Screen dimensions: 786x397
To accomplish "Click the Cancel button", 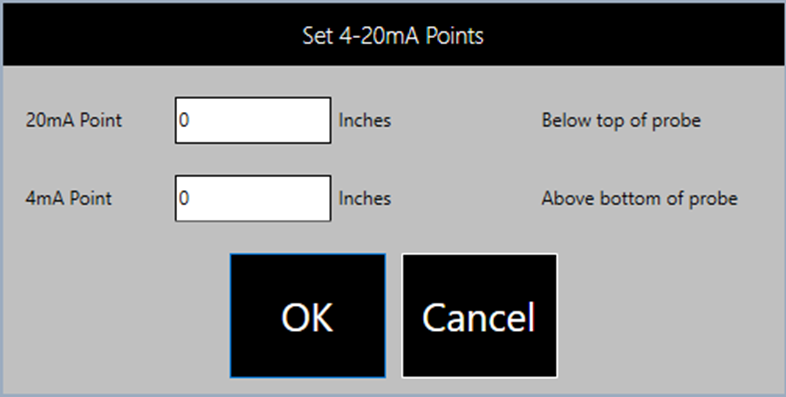I will [479, 316].
